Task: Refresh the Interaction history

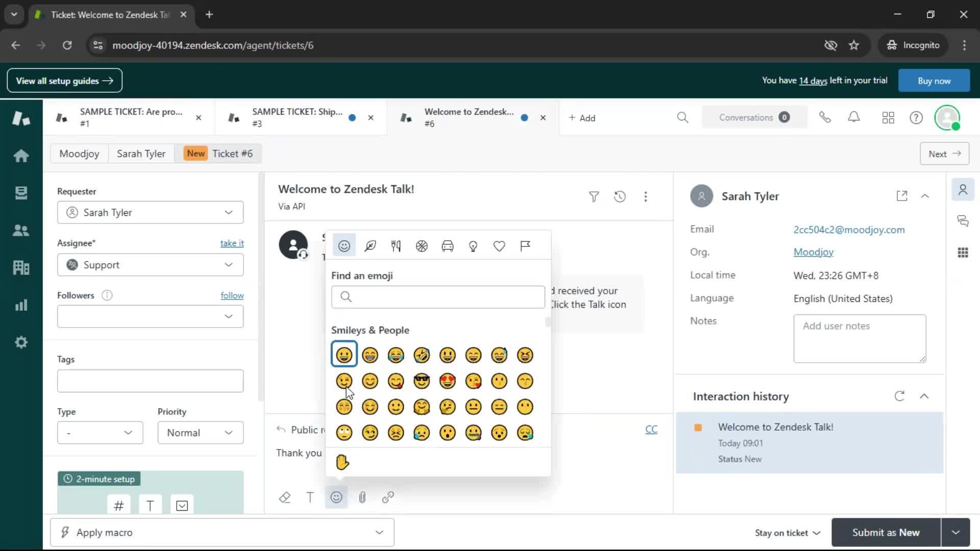Action: pos(899,396)
